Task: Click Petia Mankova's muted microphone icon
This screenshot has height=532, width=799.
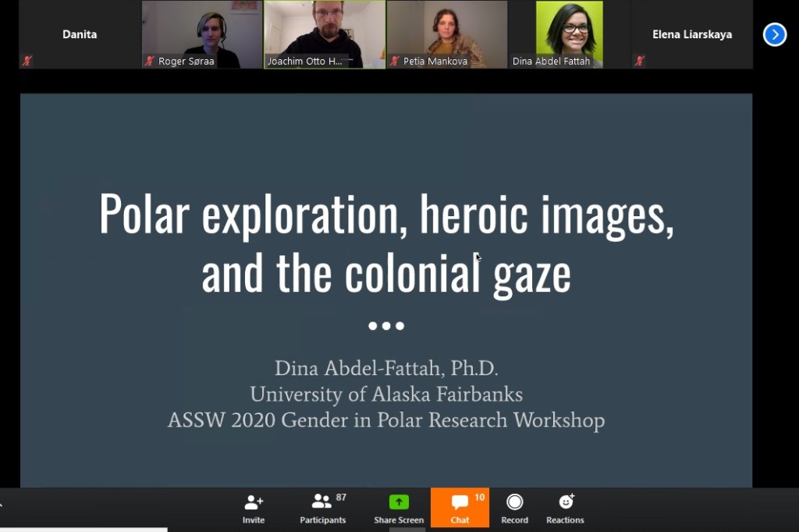Action: [x=395, y=61]
